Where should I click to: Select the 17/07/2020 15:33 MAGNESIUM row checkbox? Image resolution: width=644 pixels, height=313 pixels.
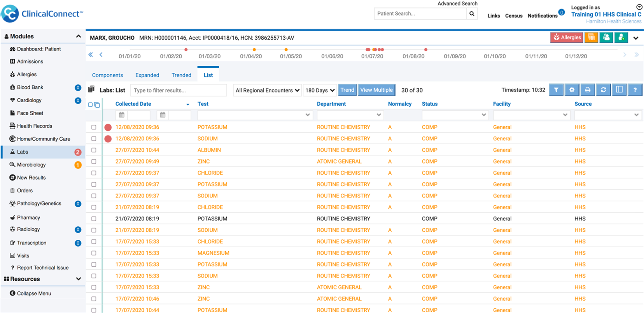[x=94, y=253]
